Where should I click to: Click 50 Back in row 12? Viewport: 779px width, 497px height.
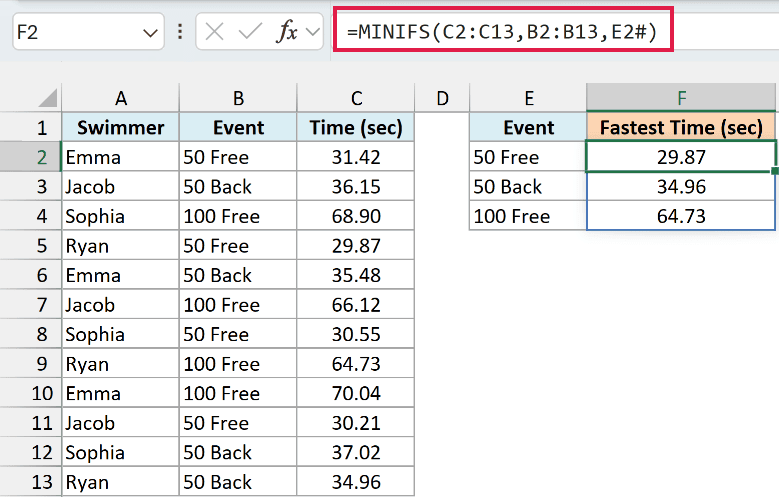(x=238, y=453)
